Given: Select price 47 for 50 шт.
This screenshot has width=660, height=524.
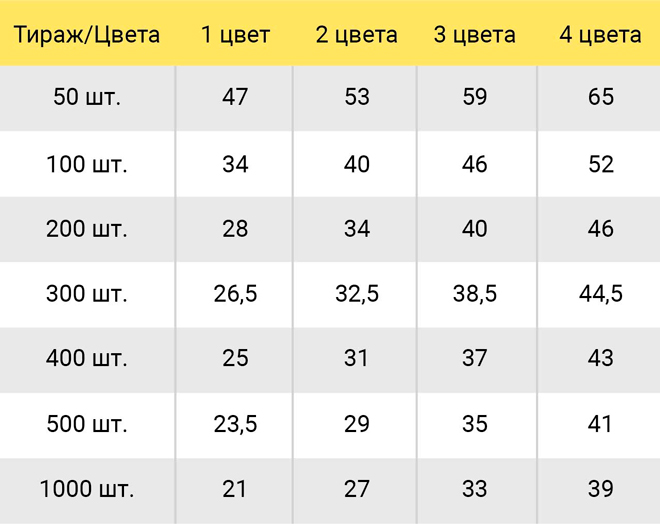Looking at the screenshot, I should (x=235, y=97).
